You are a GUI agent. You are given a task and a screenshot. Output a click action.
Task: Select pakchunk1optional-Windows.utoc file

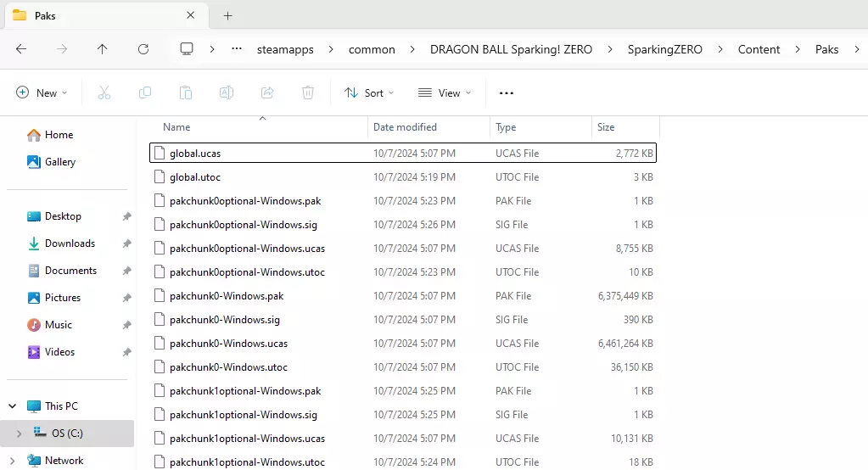(x=403, y=462)
